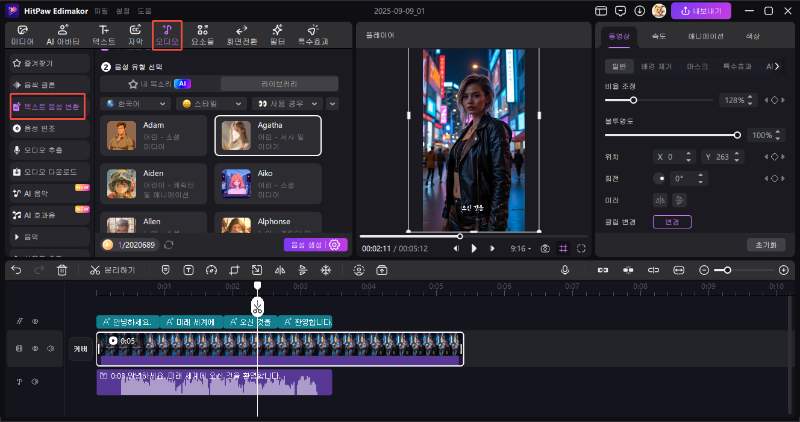
Task: Open the download center icon
Action: tap(639, 11)
